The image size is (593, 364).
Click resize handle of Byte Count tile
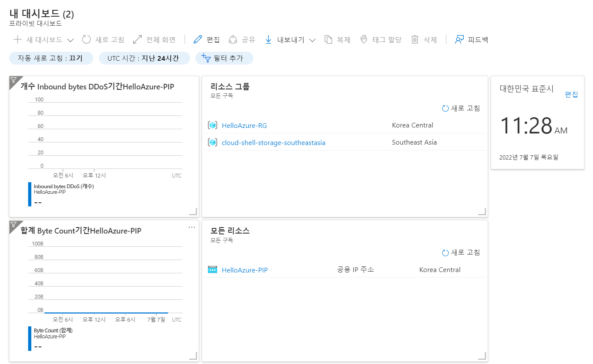[x=194, y=356]
